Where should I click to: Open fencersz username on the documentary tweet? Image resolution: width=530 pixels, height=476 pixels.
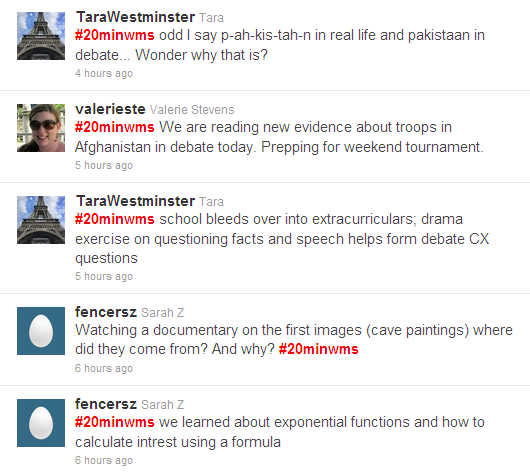pyautogui.click(x=106, y=312)
